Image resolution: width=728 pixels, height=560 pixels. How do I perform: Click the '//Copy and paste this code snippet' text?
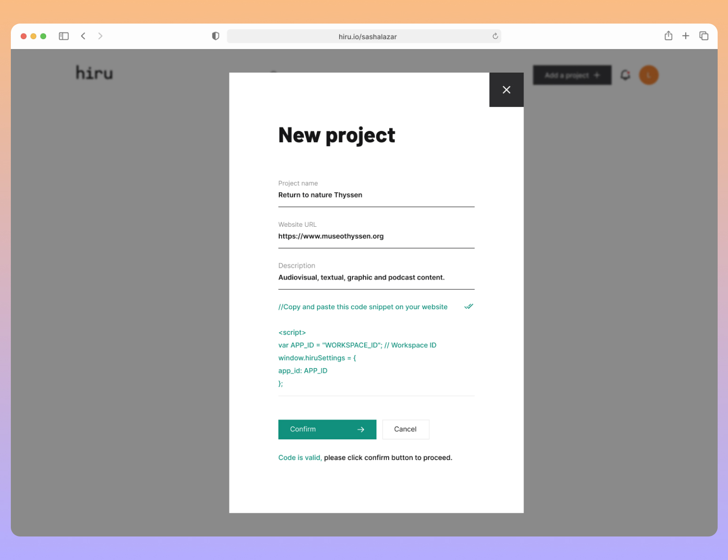point(363,307)
